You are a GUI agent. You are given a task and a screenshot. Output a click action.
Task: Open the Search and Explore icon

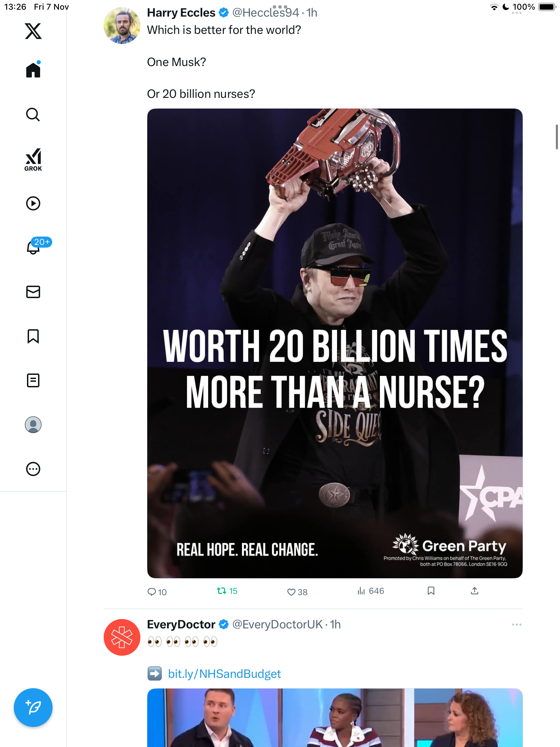pyautogui.click(x=33, y=115)
